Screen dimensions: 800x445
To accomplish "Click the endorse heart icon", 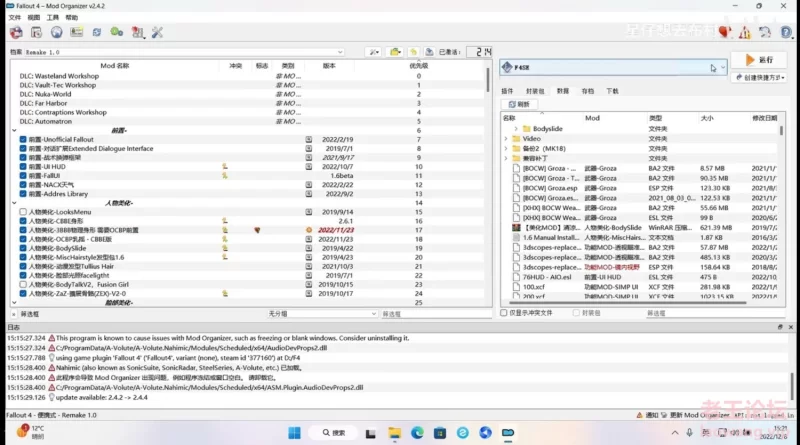I will [x=724, y=32].
